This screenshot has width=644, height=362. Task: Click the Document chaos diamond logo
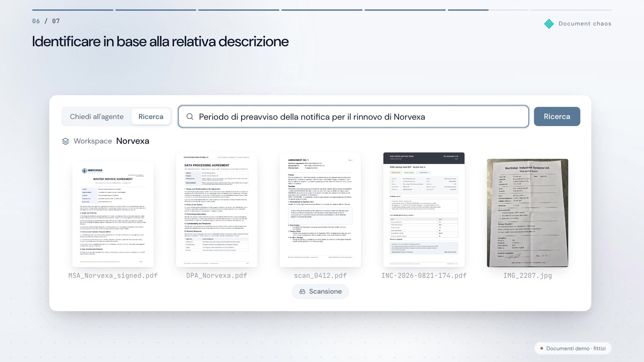pos(549,24)
